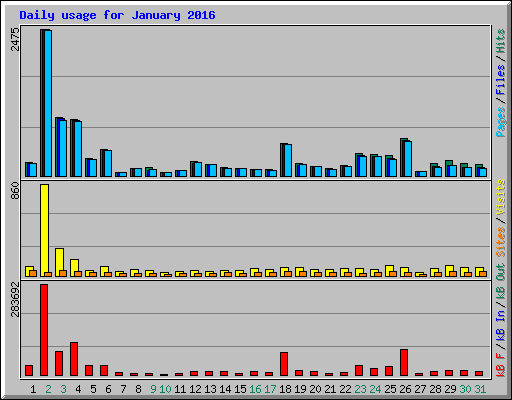Click day 5 on the x-axis
This screenshot has width=512, height=400.
93,389
